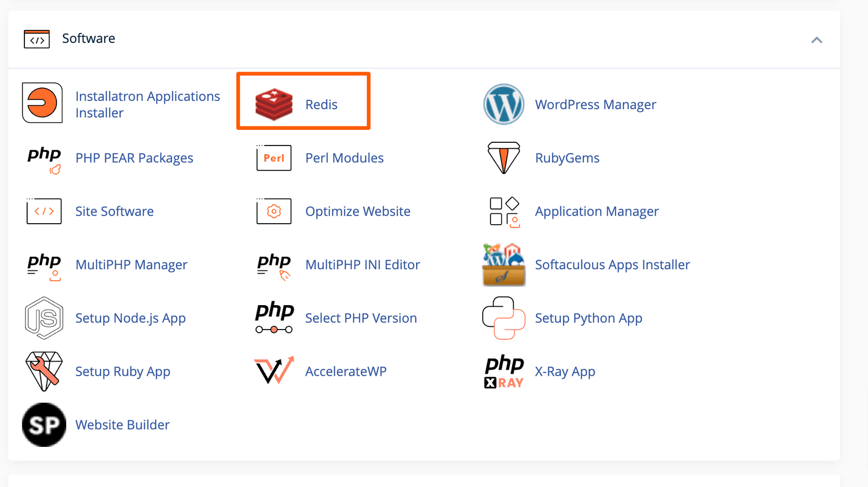This screenshot has width=868, height=487.
Task: Open the Setup Ruby App link
Action: [123, 372]
